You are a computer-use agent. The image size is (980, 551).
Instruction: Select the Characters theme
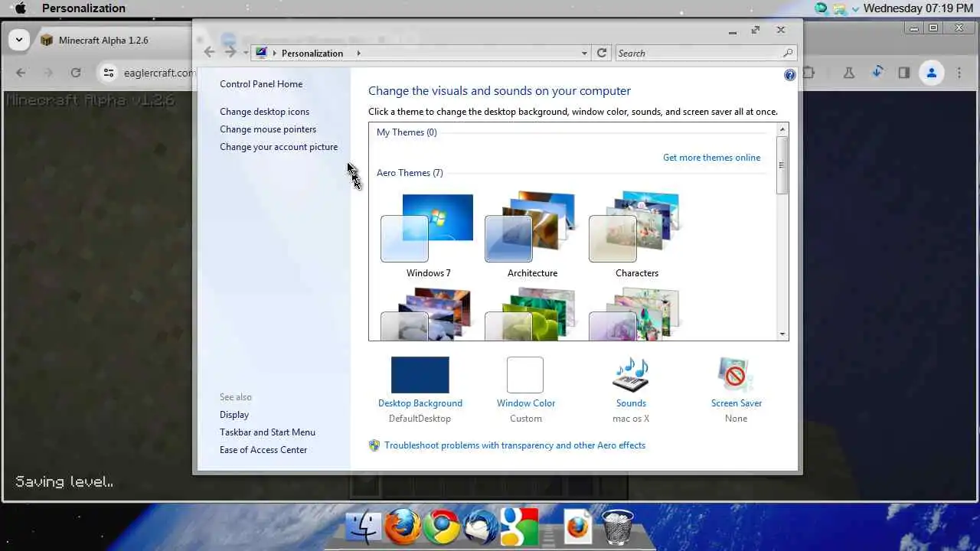(x=636, y=236)
